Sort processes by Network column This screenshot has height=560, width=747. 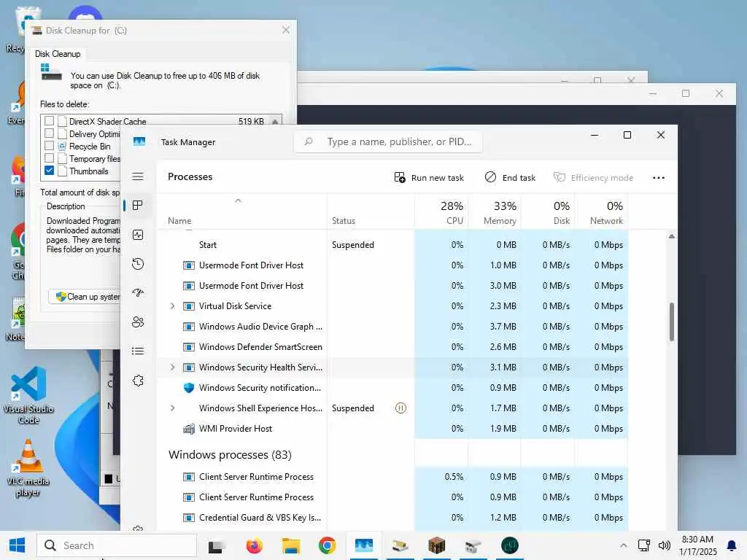tap(601, 212)
